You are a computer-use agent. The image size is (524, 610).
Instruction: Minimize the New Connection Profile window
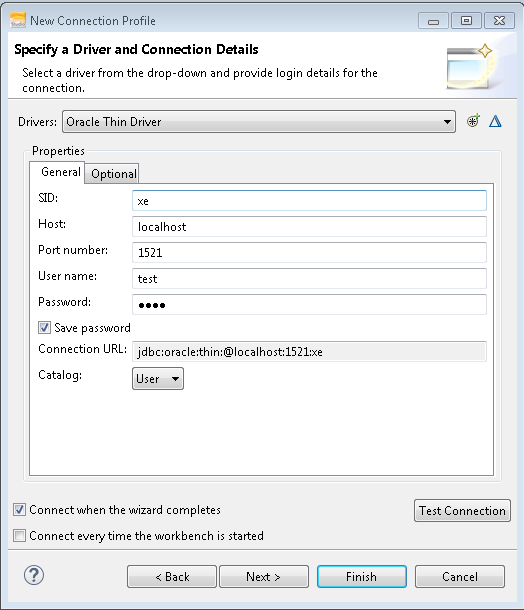click(x=433, y=21)
